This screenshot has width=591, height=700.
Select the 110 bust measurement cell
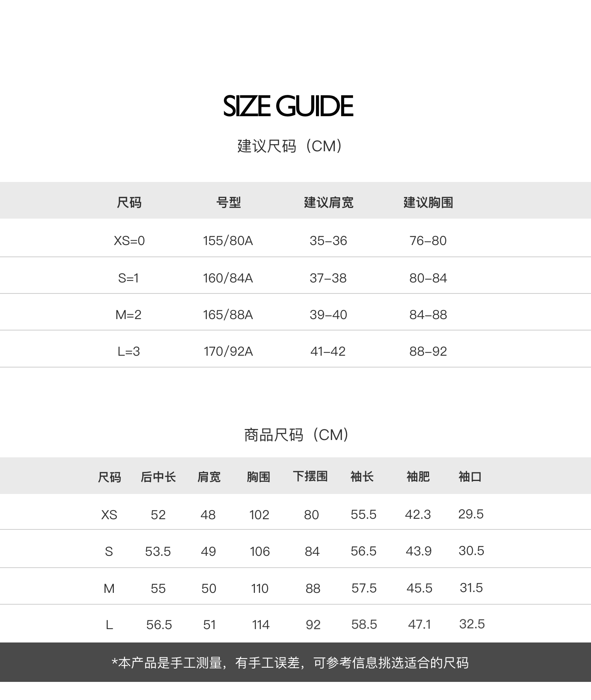pyautogui.click(x=260, y=589)
